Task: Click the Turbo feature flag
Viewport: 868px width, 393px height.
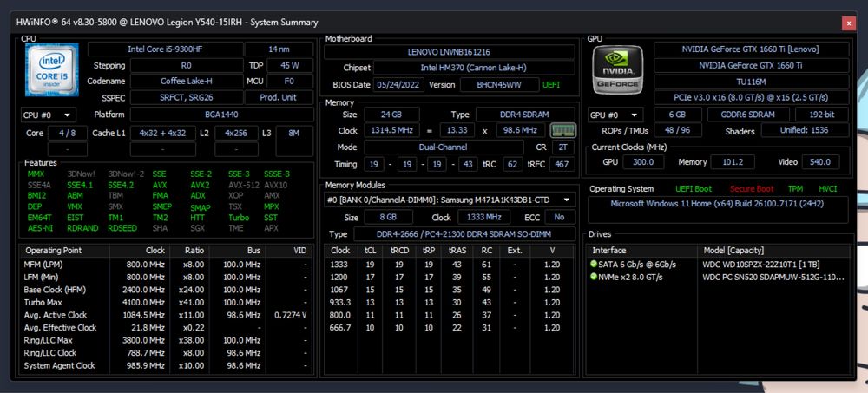Action: coord(239,218)
